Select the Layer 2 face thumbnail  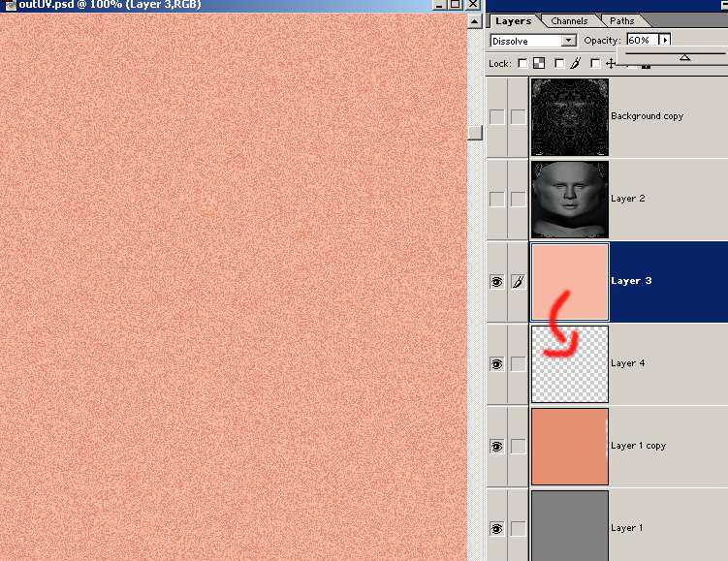click(570, 199)
